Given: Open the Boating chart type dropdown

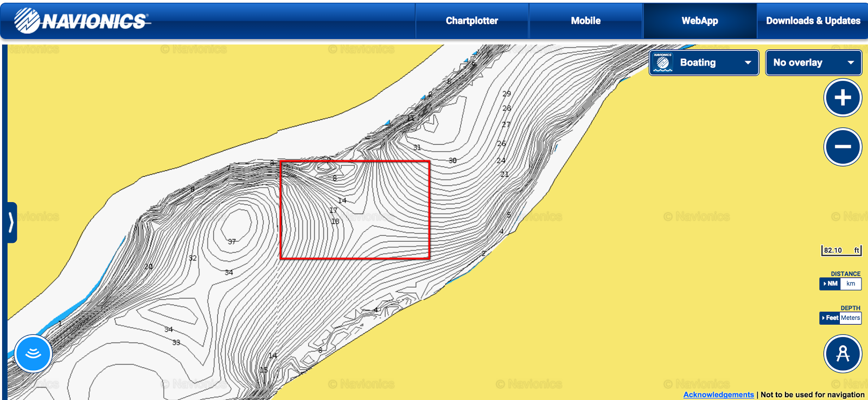Looking at the screenshot, I should [704, 63].
